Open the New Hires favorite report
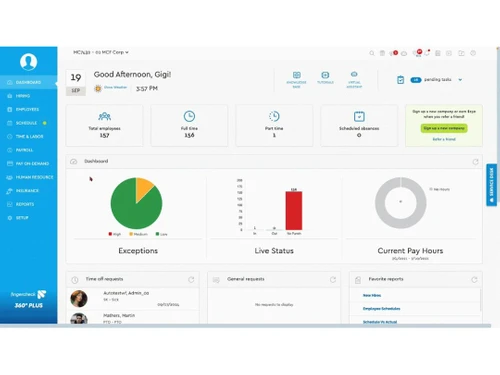Viewport: 500px width, 375px height. click(372, 295)
